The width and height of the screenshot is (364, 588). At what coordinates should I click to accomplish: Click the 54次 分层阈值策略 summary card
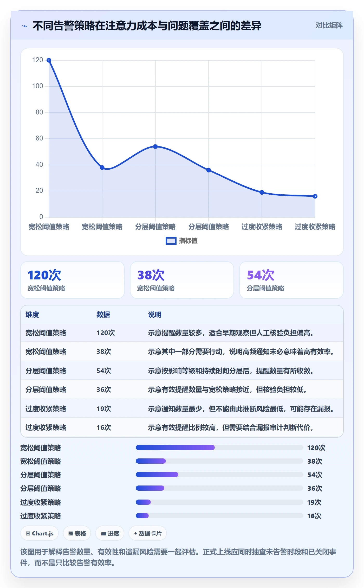[x=291, y=280]
